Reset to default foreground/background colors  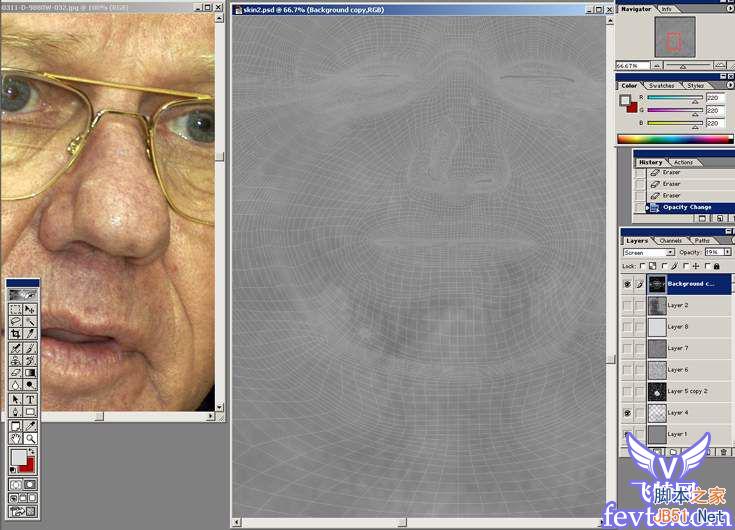(x=13, y=470)
